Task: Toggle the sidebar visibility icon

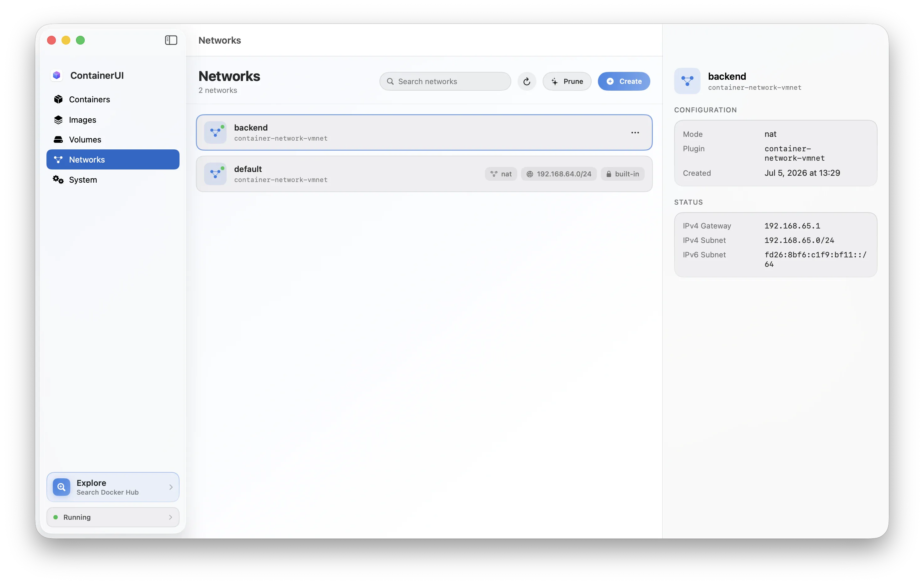Action: click(171, 40)
